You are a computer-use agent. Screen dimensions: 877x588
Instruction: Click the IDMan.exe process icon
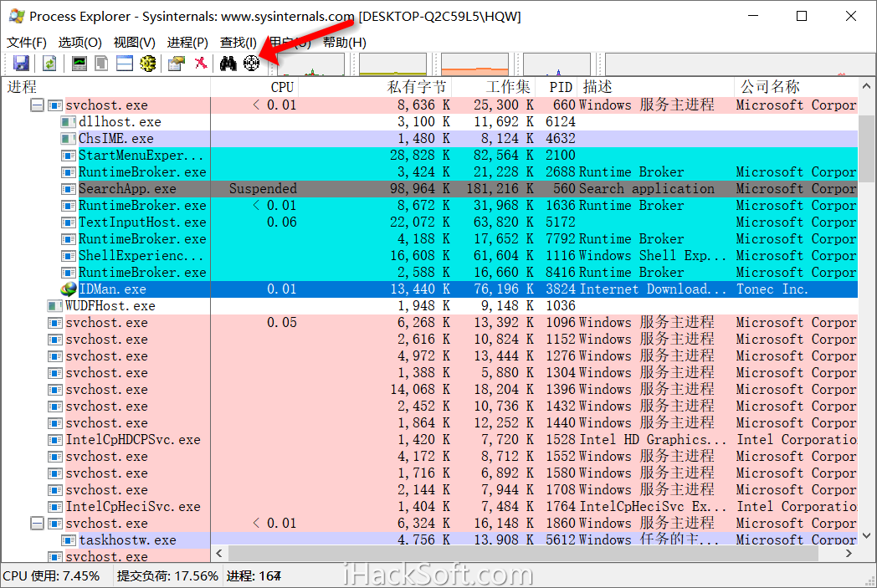69,289
